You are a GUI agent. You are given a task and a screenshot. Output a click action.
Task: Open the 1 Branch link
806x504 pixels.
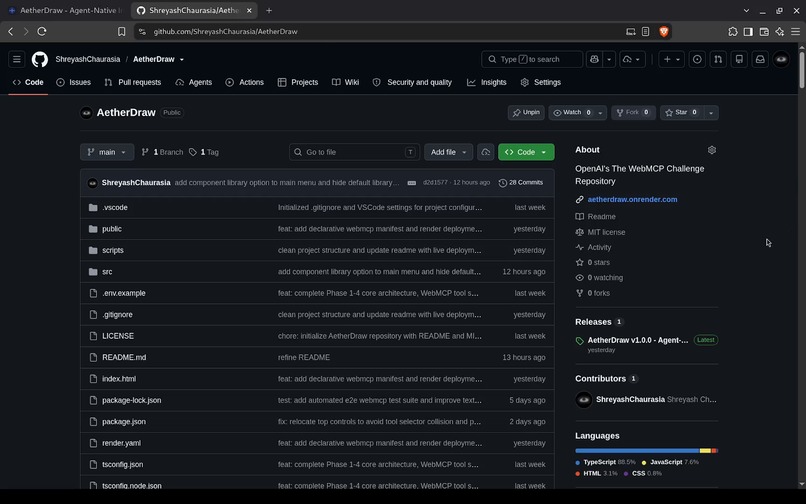click(x=162, y=152)
